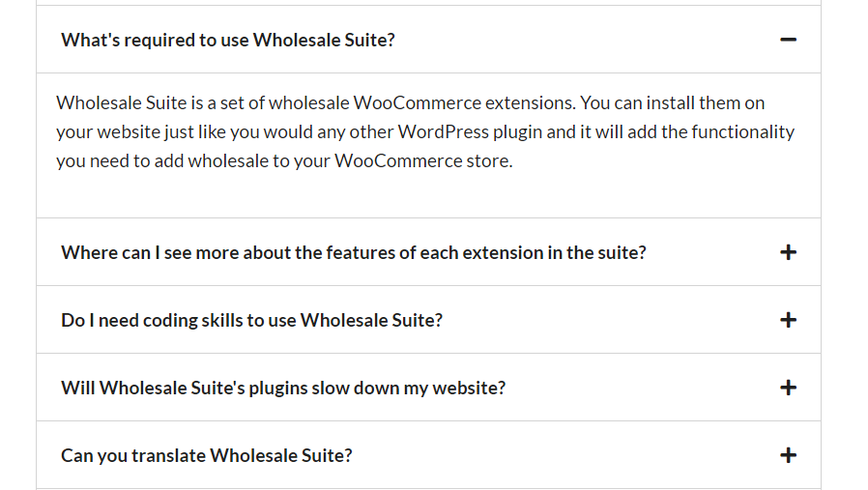Click the plus icon beside the extension features question

[788, 252]
